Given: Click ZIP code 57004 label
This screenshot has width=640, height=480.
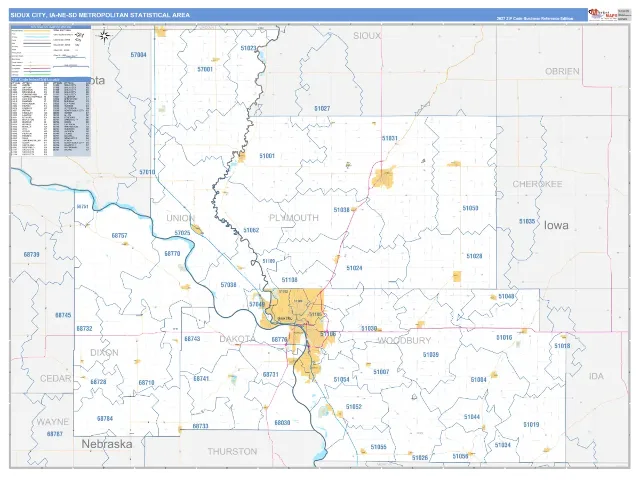Looking at the screenshot, I should [x=138, y=55].
